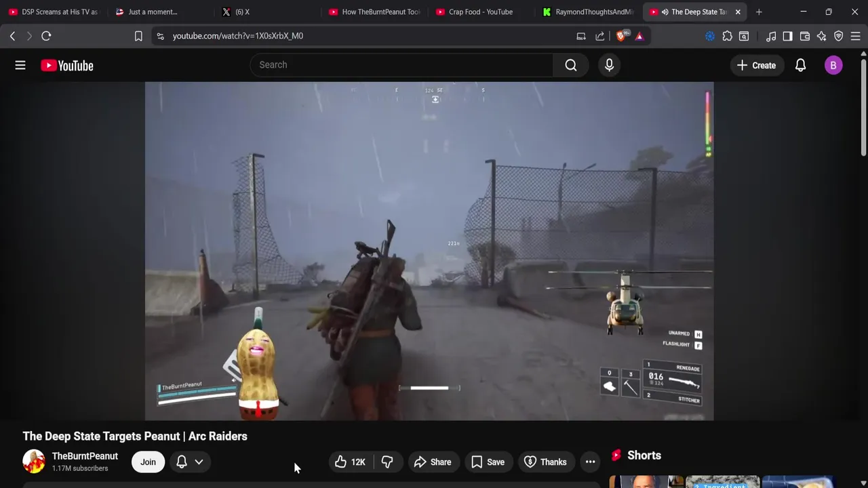Open the browser extensions puzzle icon
Image resolution: width=868 pixels, height=488 pixels.
pyautogui.click(x=727, y=36)
